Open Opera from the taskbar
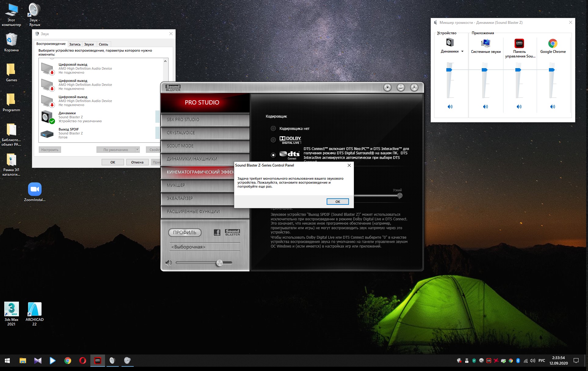This screenshot has height=371, width=588. [82, 361]
